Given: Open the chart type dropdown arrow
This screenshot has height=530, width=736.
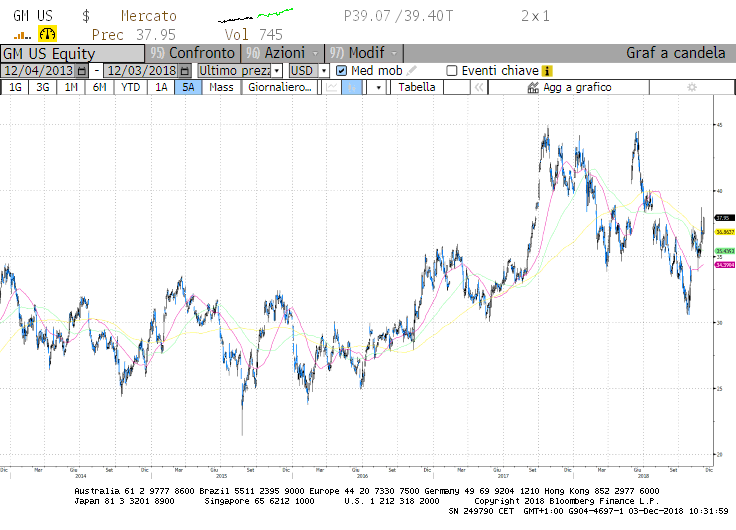Looking at the screenshot, I should 378,87.
